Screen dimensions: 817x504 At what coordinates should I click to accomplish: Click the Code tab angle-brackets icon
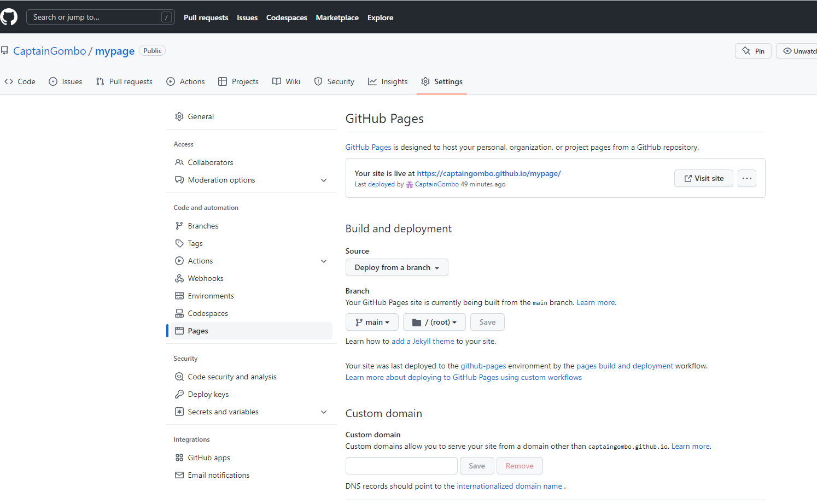[x=9, y=81]
